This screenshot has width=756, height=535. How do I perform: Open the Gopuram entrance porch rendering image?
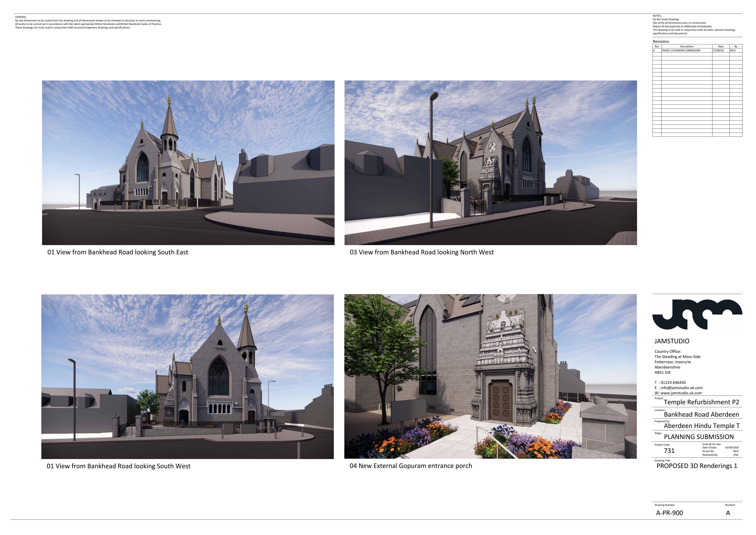coord(490,376)
